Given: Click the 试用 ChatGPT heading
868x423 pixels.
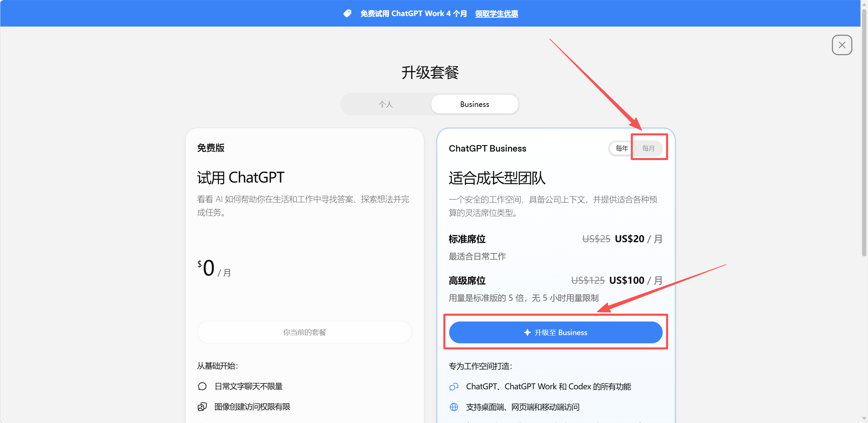Looking at the screenshot, I should 241,177.
